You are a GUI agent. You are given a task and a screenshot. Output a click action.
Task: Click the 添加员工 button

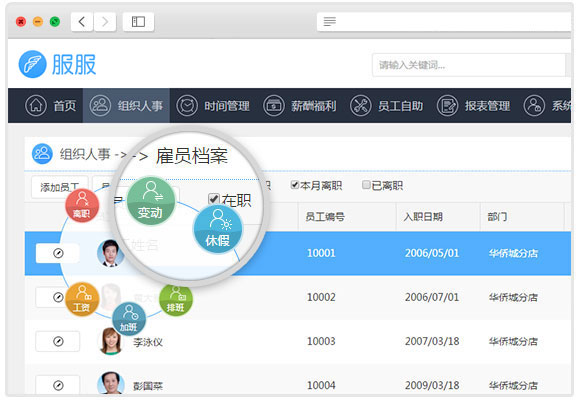(x=60, y=187)
